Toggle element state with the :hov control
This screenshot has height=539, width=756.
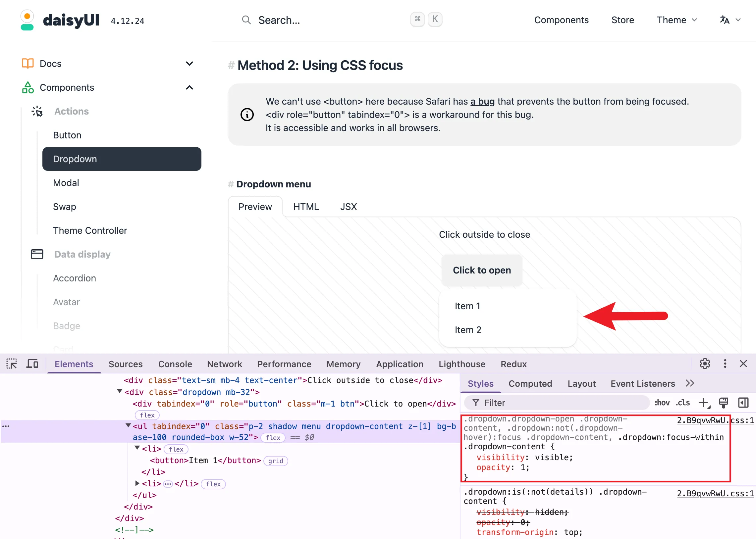662,403
